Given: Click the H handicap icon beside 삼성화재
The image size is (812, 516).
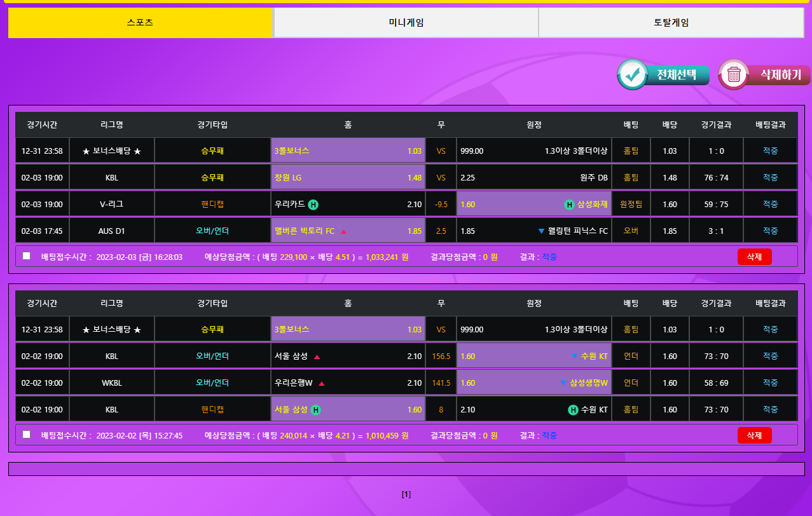Looking at the screenshot, I should (569, 205).
